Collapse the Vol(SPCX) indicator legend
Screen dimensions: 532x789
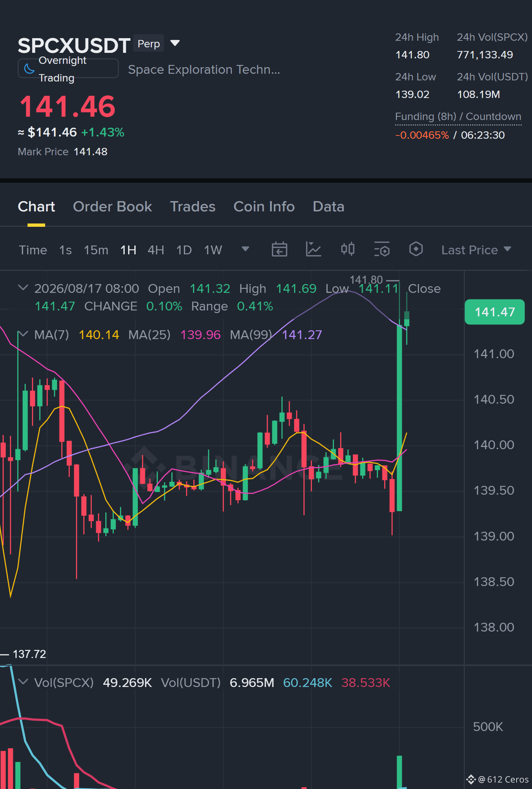tap(23, 682)
